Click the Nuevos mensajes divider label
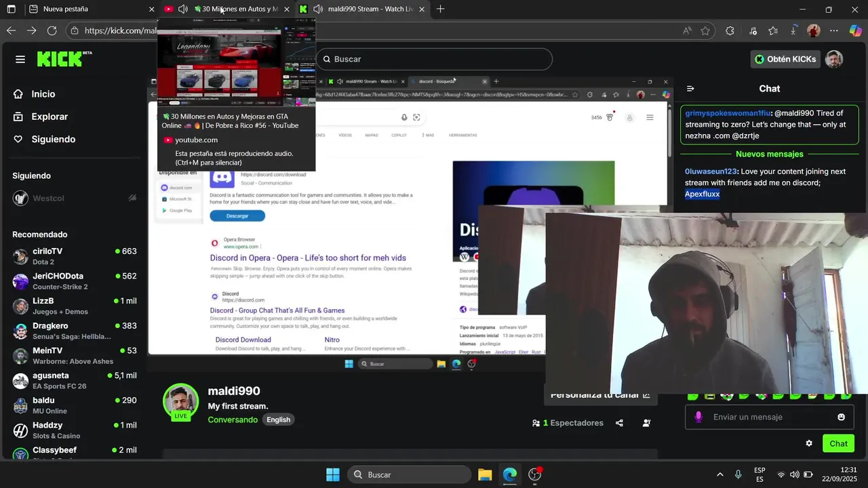Screen dimensions: 868x488 click(x=769, y=155)
